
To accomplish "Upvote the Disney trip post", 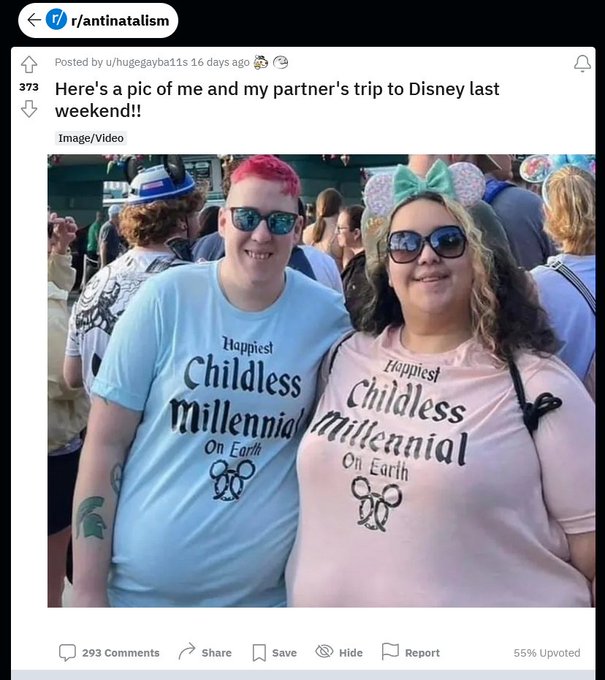I will (29, 65).
